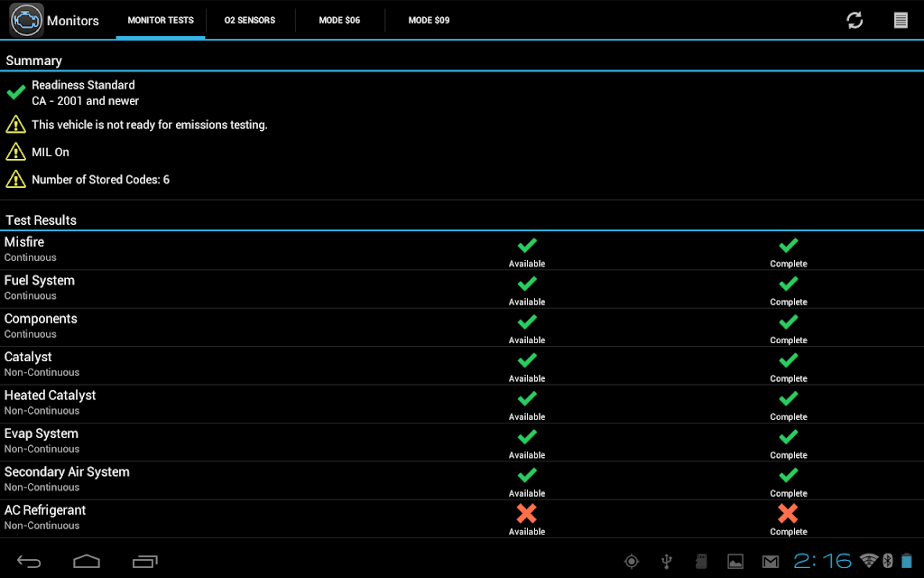Open the Secondary Air System test row
The width and height of the screenshot is (924, 578).
462,480
